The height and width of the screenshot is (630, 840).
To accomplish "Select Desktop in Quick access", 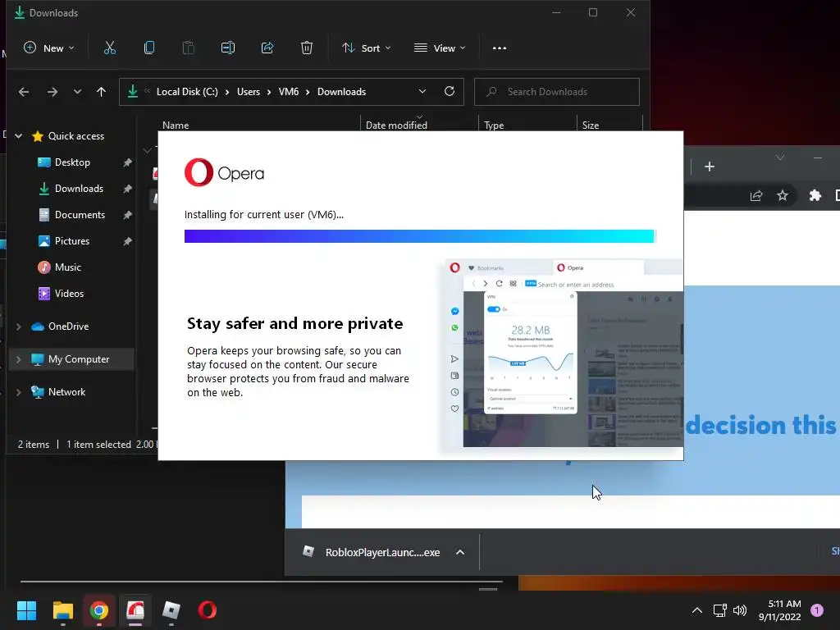I will tap(72, 162).
